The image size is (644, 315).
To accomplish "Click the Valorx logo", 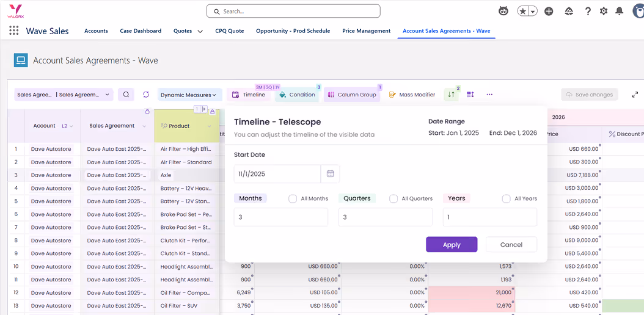I will point(16,11).
